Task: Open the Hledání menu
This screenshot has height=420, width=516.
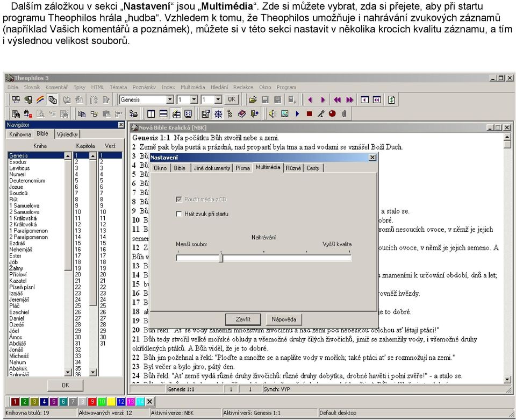Action: point(219,87)
